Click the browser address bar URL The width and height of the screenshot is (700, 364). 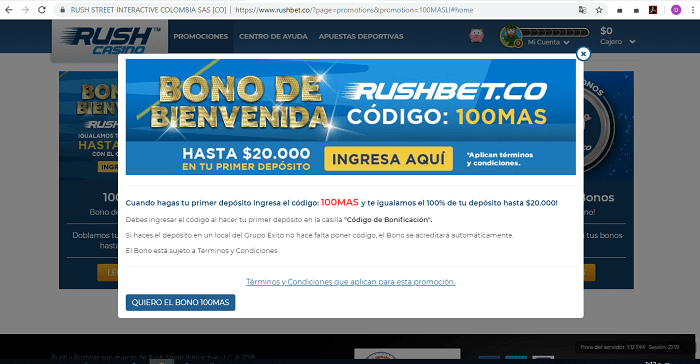(354, 10)
